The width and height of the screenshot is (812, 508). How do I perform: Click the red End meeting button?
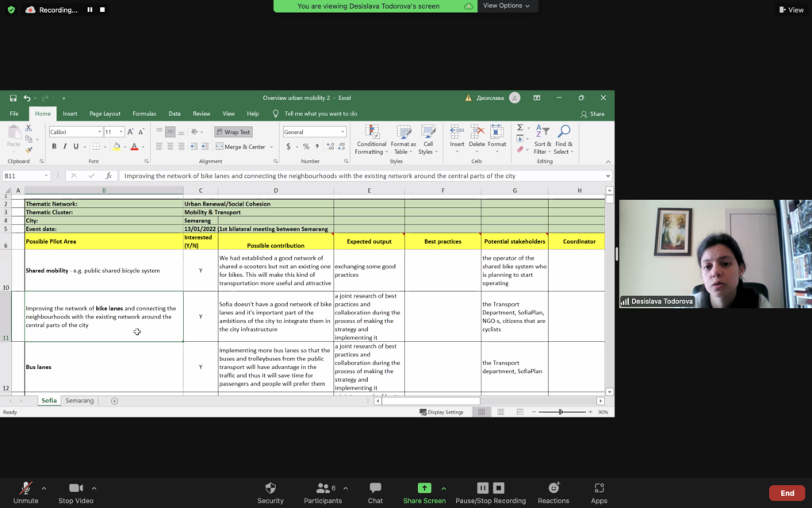click(x=787, y=493)
